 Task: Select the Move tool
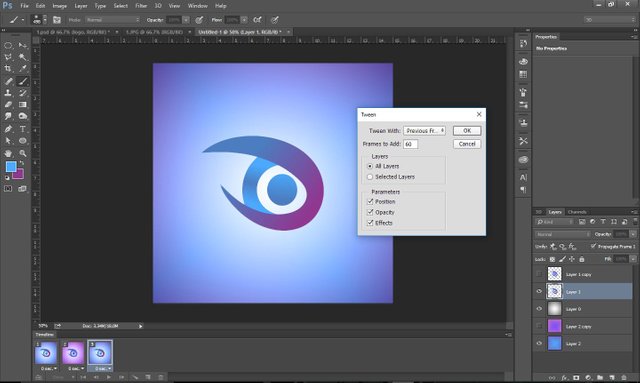23,46
